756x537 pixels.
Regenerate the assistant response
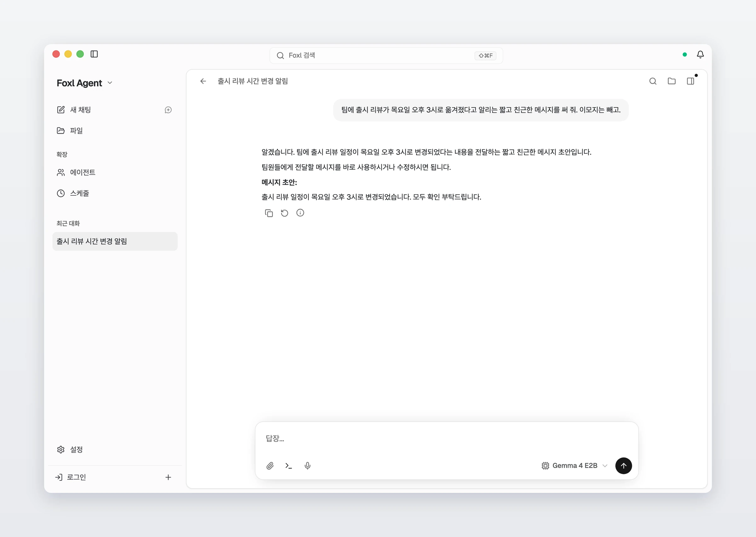284,213
